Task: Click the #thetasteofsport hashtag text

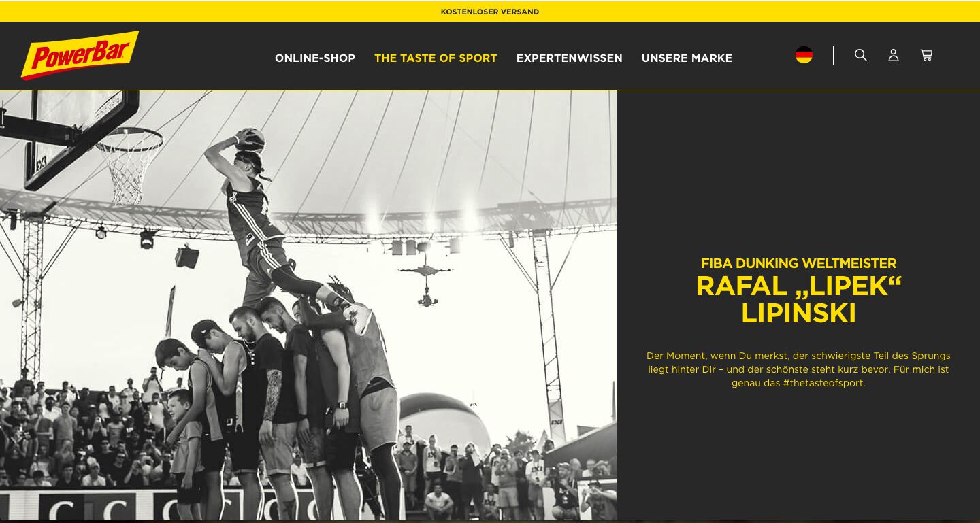Action: [x=823, y=383]
